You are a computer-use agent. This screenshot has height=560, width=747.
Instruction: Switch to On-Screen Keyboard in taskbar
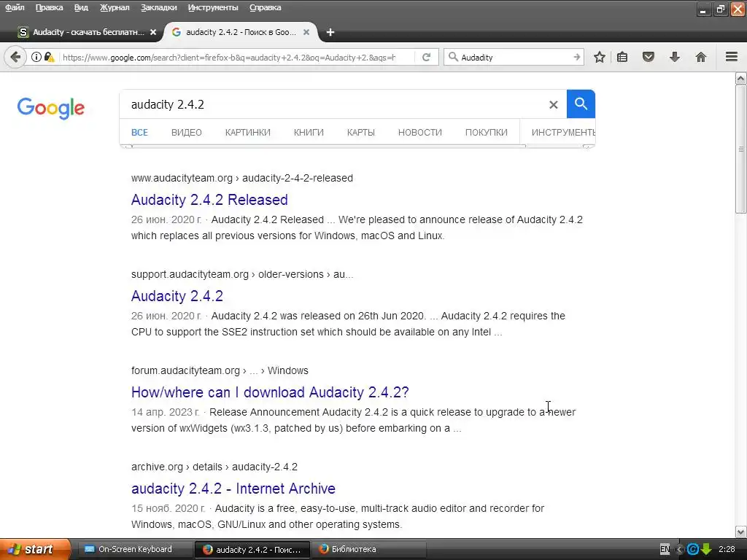[x=134, y=549]
